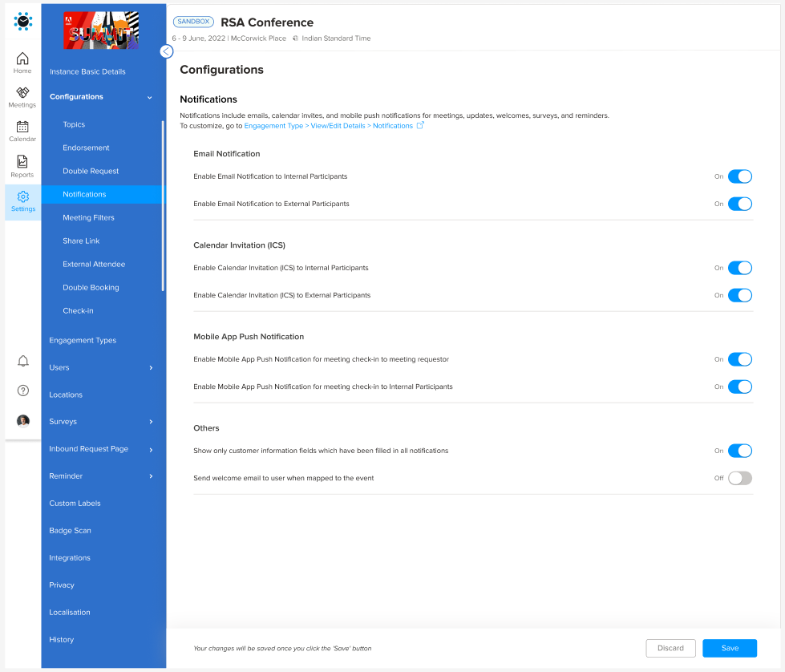Click the Calendar Invitation (ICS) heading
This screenshot has height=672, width=785.
point(239,245)
